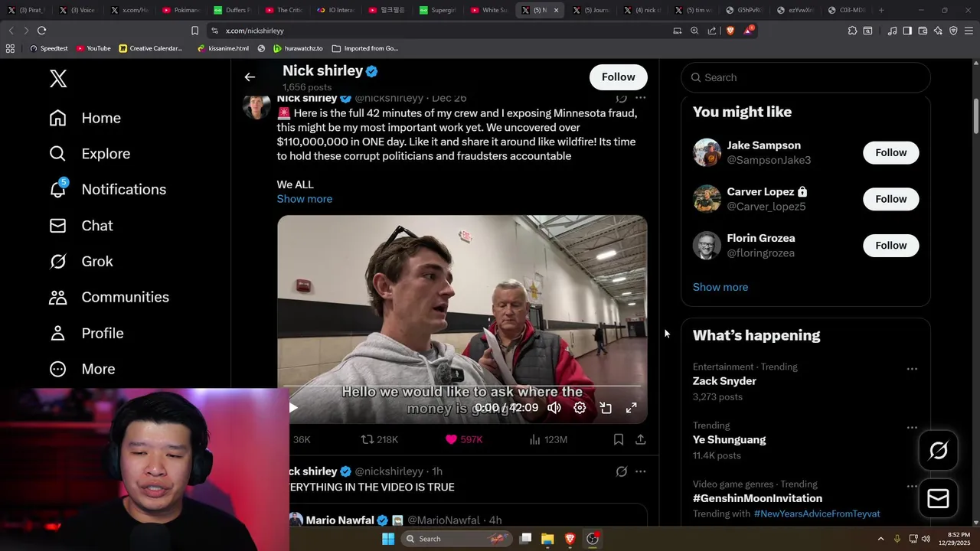Go back using the profile arrow

(x=250, y=77)
